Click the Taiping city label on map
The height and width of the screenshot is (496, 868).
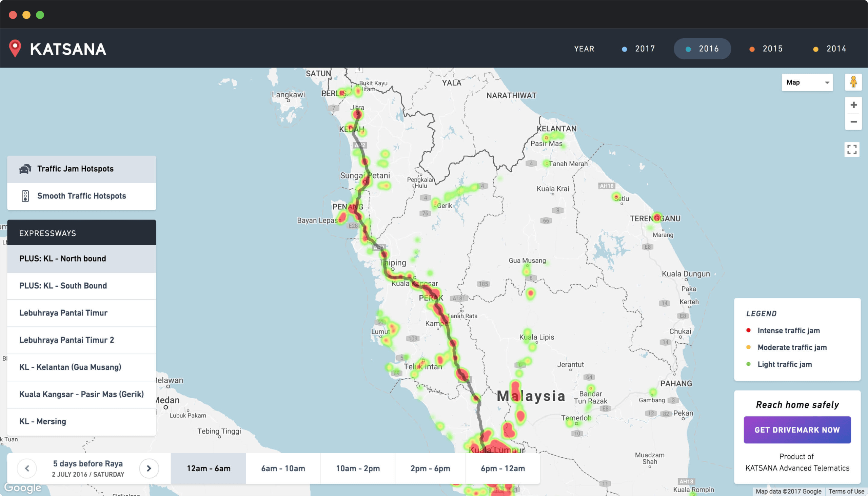coord(393,263)
